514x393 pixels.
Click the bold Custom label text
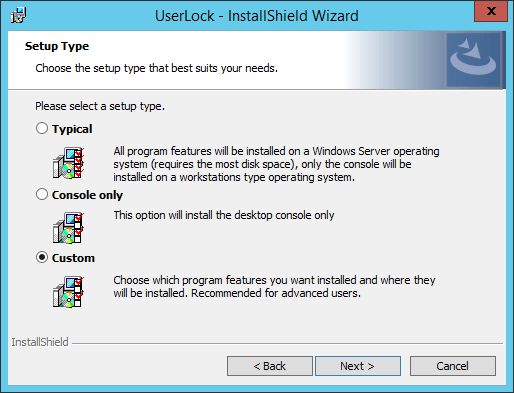point(73,258)
